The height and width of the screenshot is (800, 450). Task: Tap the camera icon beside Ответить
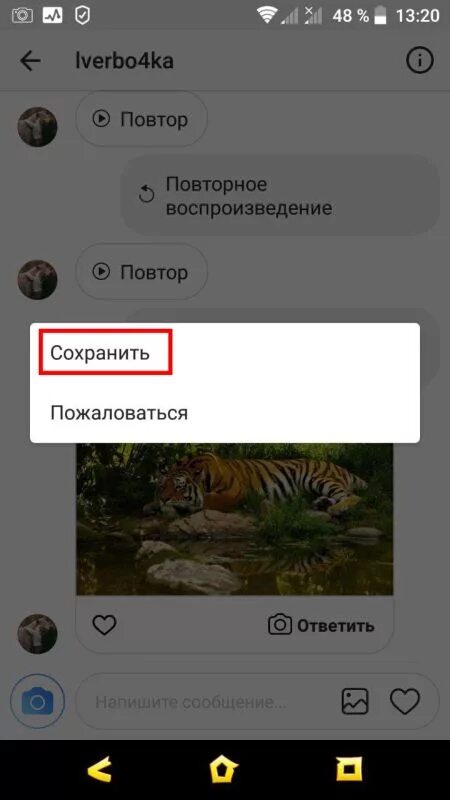coord(280,624)
